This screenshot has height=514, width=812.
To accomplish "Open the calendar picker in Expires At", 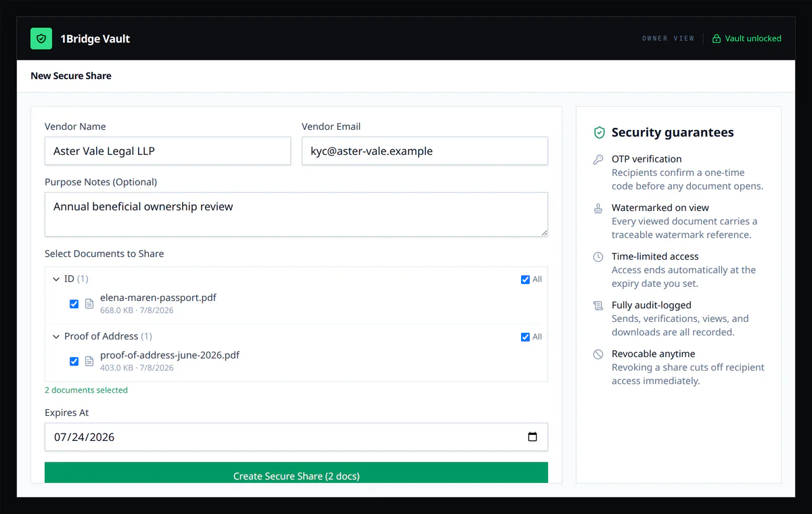I will pyautogui.click(x=533, y=437).
